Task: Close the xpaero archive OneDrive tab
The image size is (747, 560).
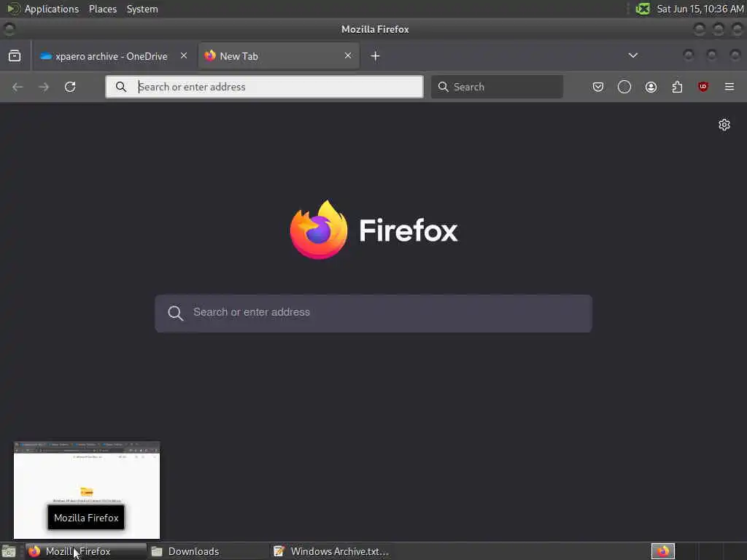Action: click(x=183, y=55)
